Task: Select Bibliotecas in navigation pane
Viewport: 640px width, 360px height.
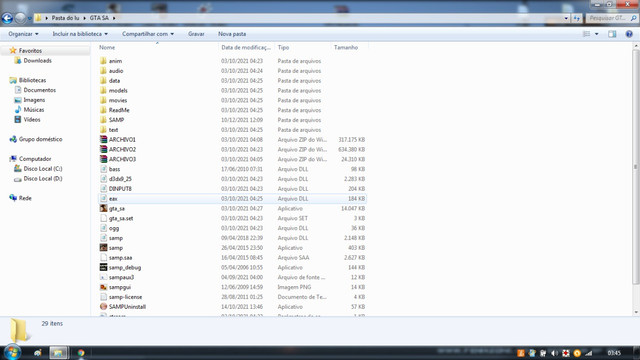Action: 32,80
